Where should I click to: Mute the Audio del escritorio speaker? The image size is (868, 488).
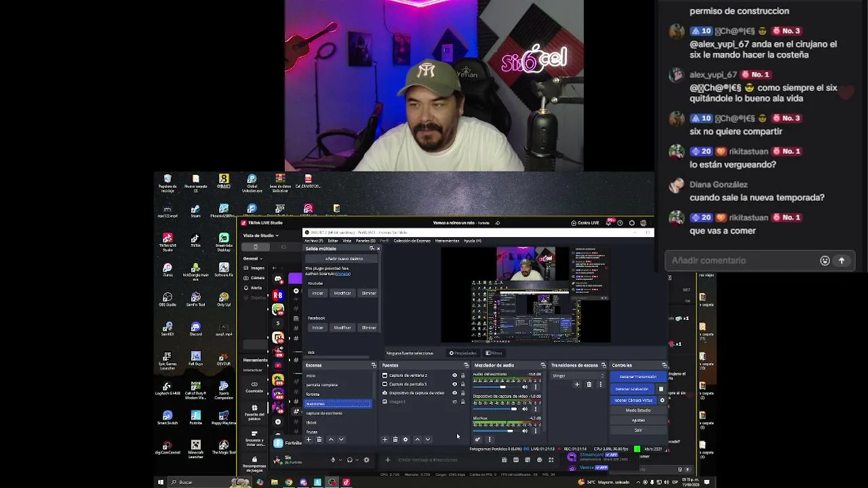[525, 387]
